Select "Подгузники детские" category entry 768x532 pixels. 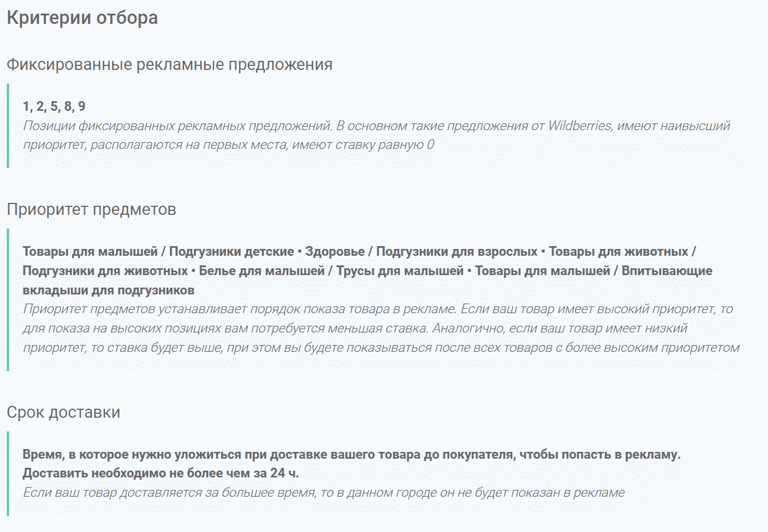coord(231,251)
